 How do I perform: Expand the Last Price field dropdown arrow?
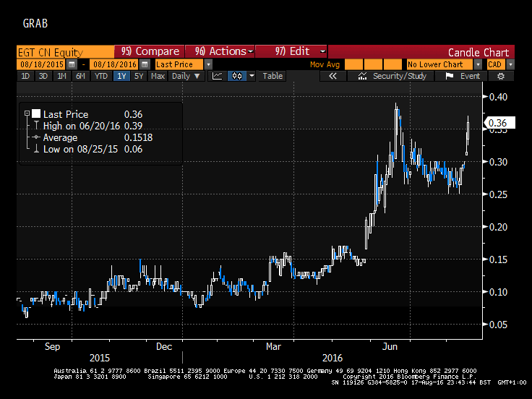(x=208, y=64)
